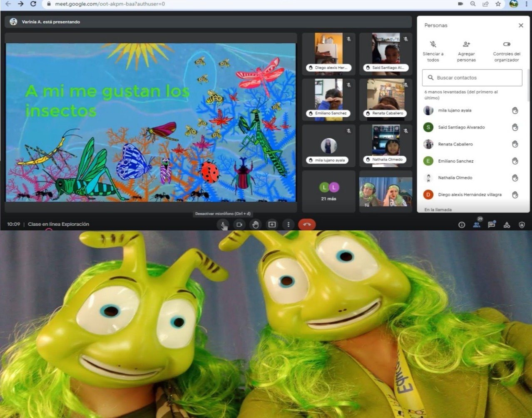Open the Chrome three-dot browser menu

click(527, 4)
